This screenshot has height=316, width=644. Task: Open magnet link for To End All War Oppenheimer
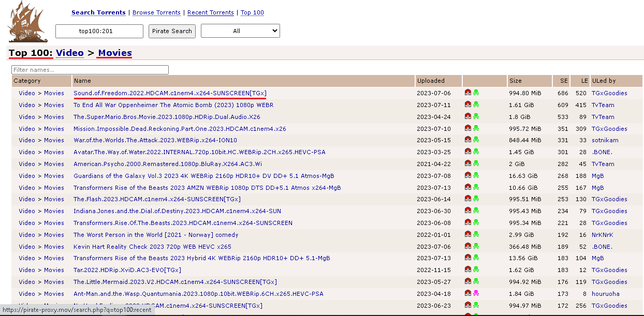pyautogui.click(x=468, y=104)
